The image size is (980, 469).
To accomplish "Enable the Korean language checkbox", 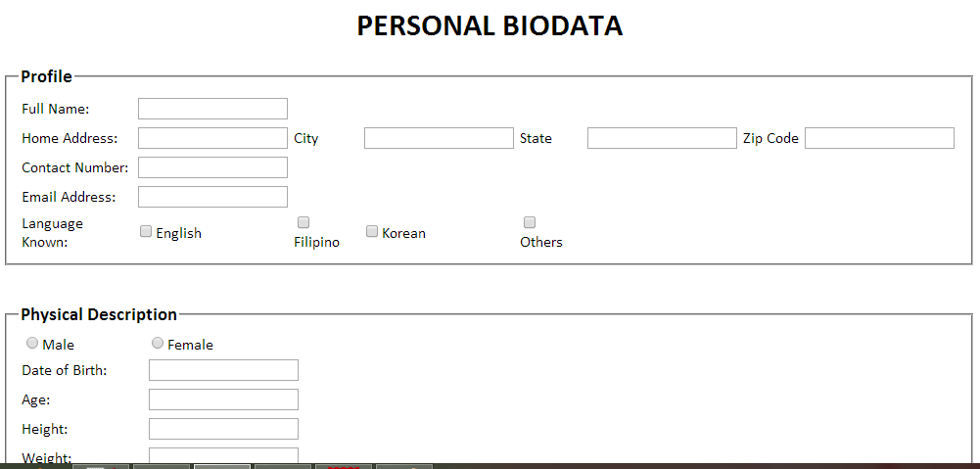I will (372, 231).
